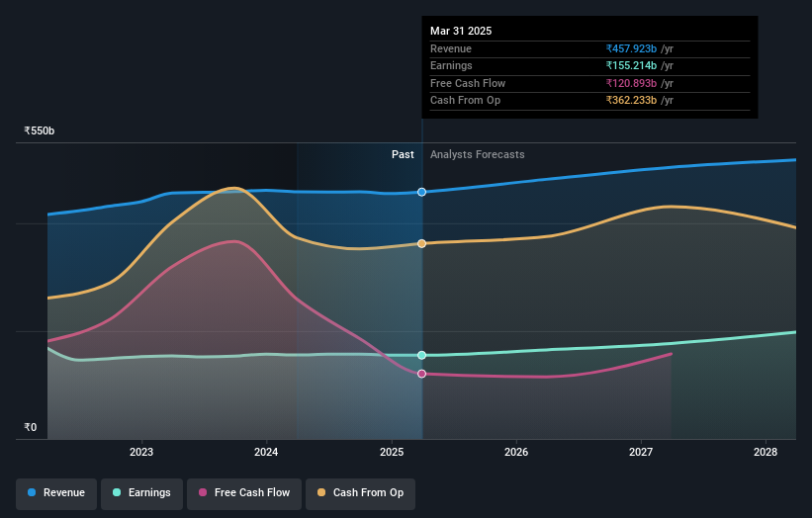
Task: Click the Analysts Forecasts label
Action: point(478,155)
